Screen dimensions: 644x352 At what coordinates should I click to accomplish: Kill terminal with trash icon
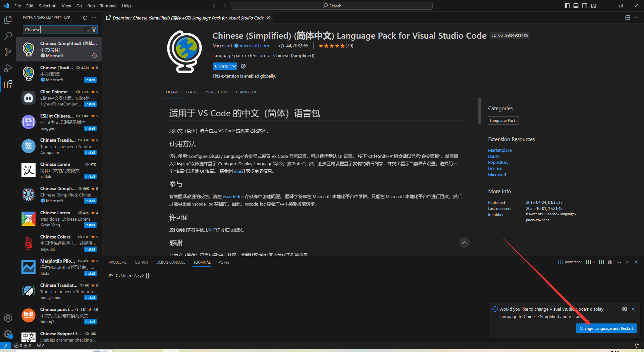pos(610,262)
